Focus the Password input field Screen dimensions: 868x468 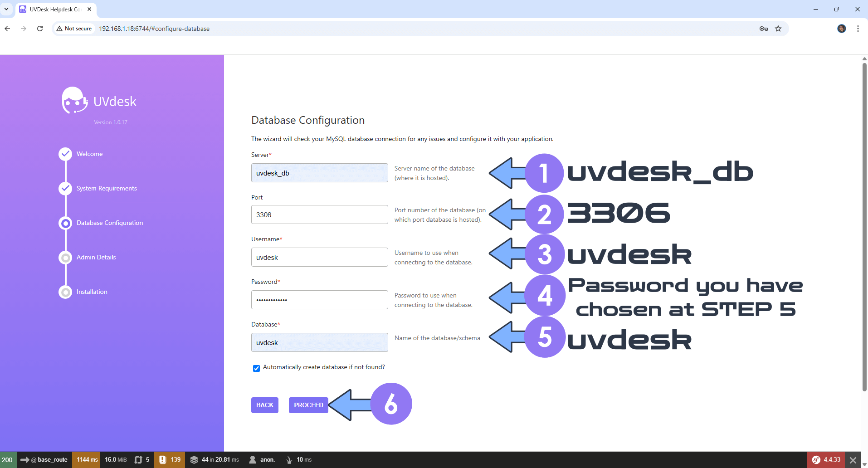point(319,300)
